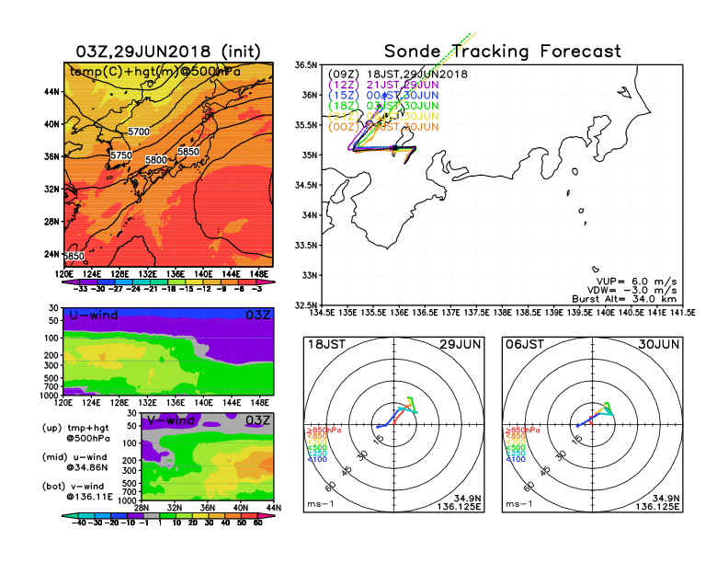Viewport: 728px width, 563px height.
Task: Click the launch point marker on track map
Action: tap(396, 147)
